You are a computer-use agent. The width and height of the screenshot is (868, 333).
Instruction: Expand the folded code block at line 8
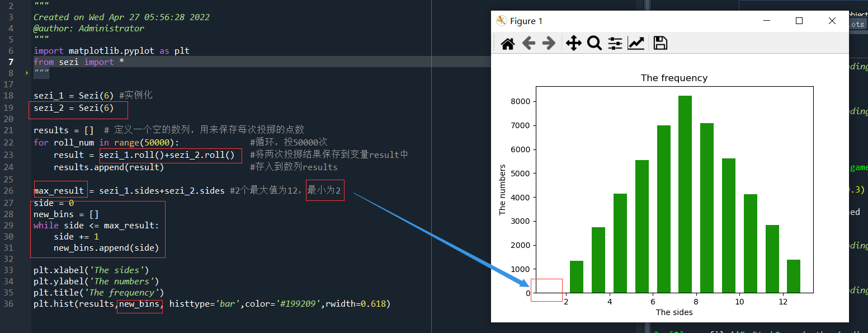pyautogui.click(x=26, y=73)
